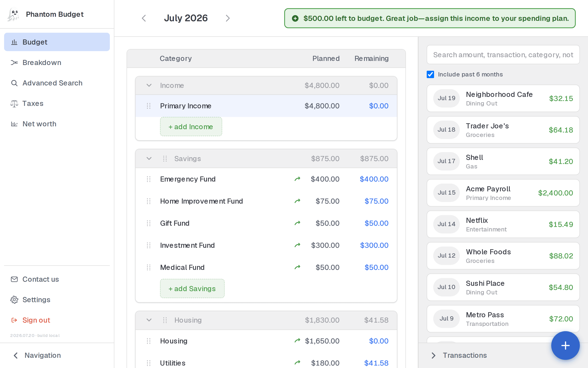
Task: Click the Housing row planned amount $1,650.00
Action: 322,341
